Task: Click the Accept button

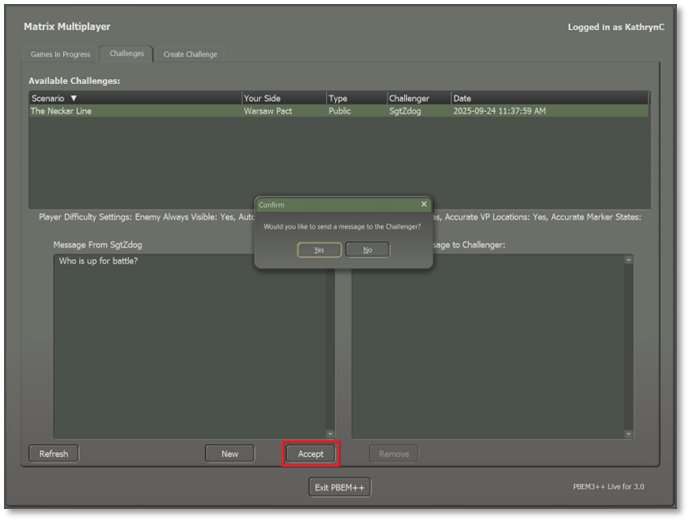Action: (x=310, y=454)
